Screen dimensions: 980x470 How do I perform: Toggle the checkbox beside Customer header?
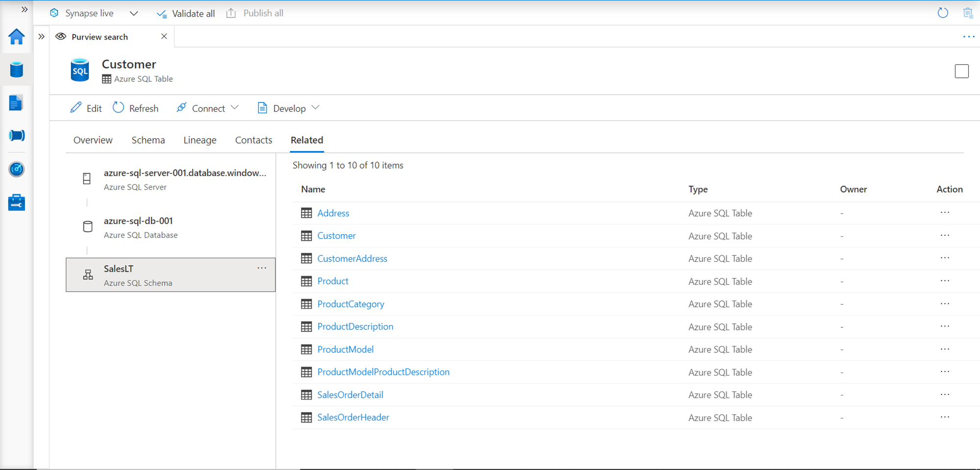point(961,72)
